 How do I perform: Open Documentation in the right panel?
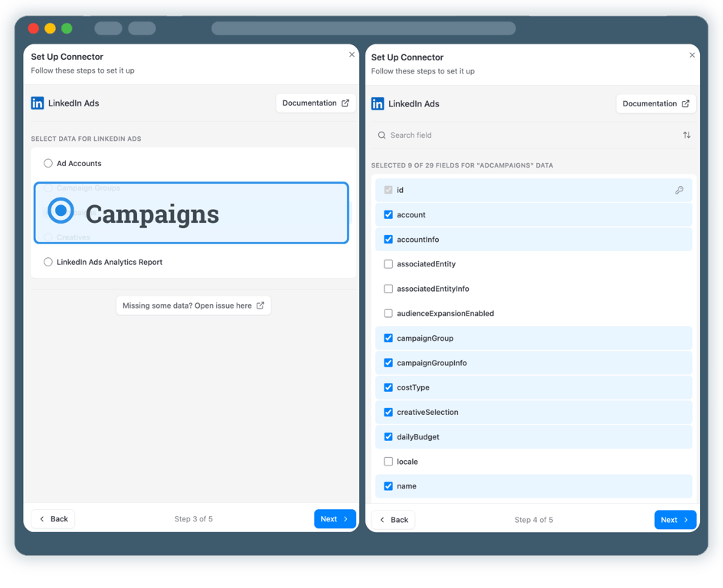(656, 103)
